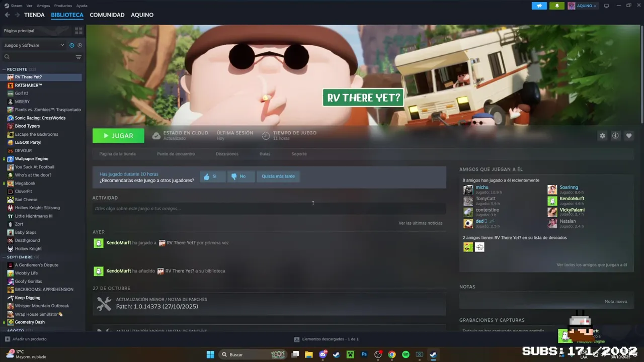Open Patch 1.0.14373 news entry
This screenshot has height=362, width=644.
tap(269, 303)
